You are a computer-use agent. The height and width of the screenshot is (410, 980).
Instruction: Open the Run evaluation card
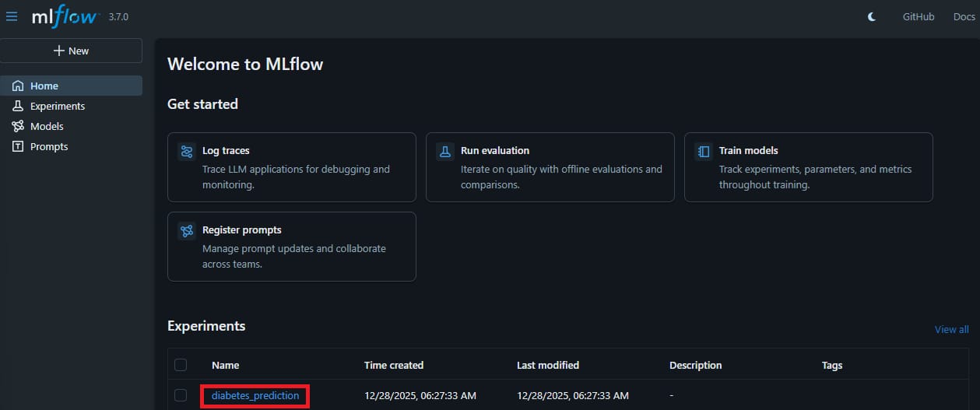pyautogui.click(x=550, y=167)
